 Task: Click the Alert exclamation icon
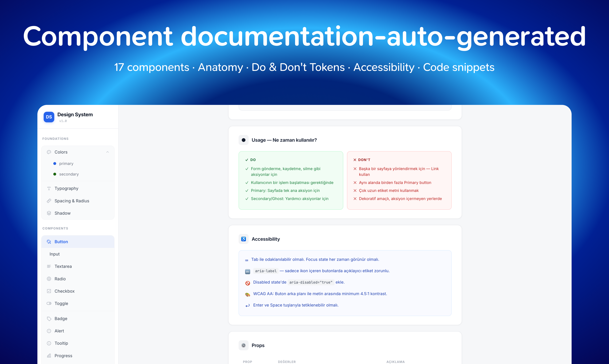click(49, 331)
